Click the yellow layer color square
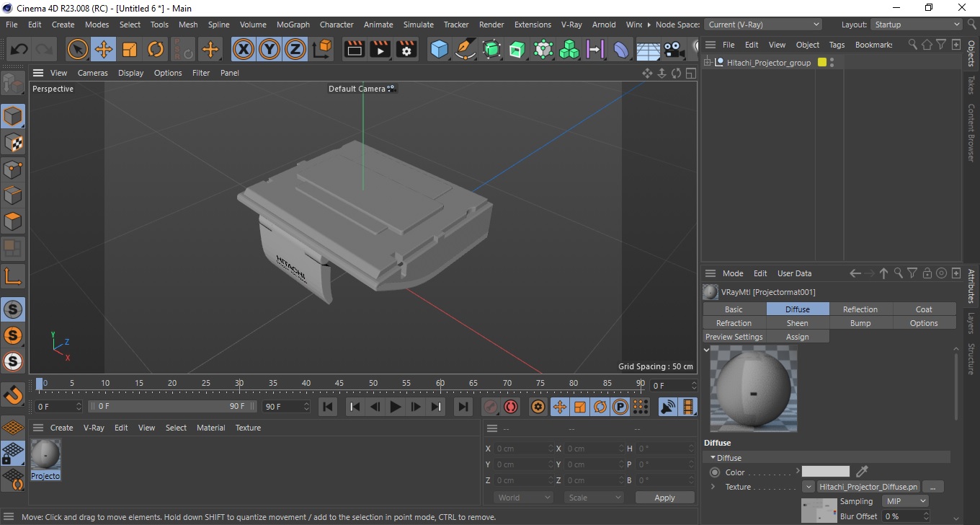The width and height of the screenshot is (980, 525). [x=822, y=63]
